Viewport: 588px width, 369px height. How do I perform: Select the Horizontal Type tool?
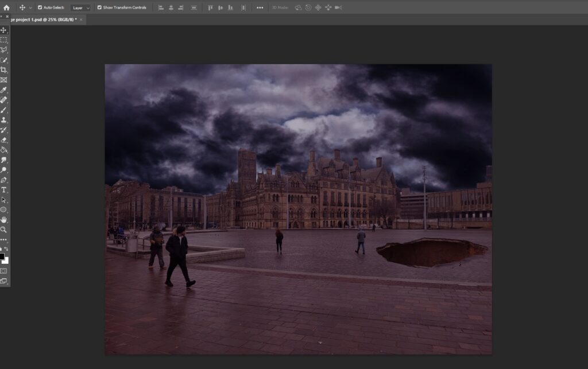(3, 189)
